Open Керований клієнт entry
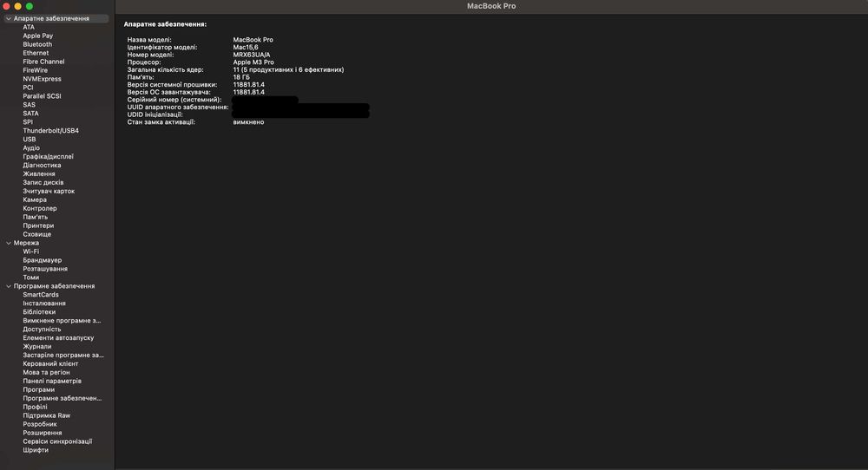The height and width of the screenshot is (470, 868). (50, 364)
